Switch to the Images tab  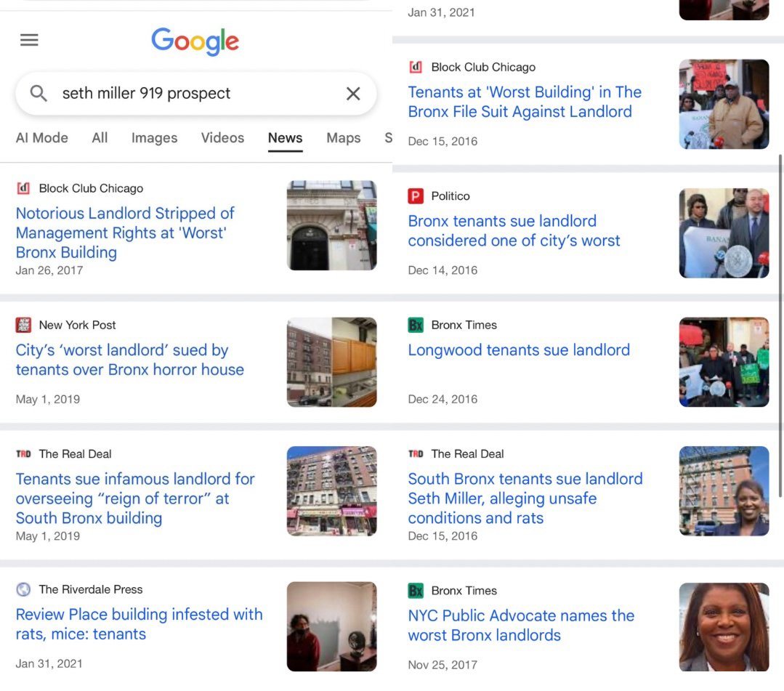click(155, 138)
